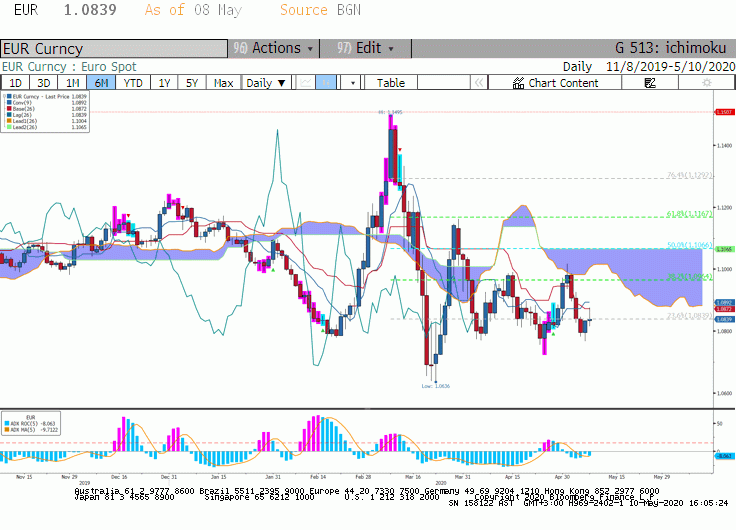Viewport: 736px width, 530px height.
Task: Click the Lead2(26) legend color swatch
Action: (x=9, y=127)
